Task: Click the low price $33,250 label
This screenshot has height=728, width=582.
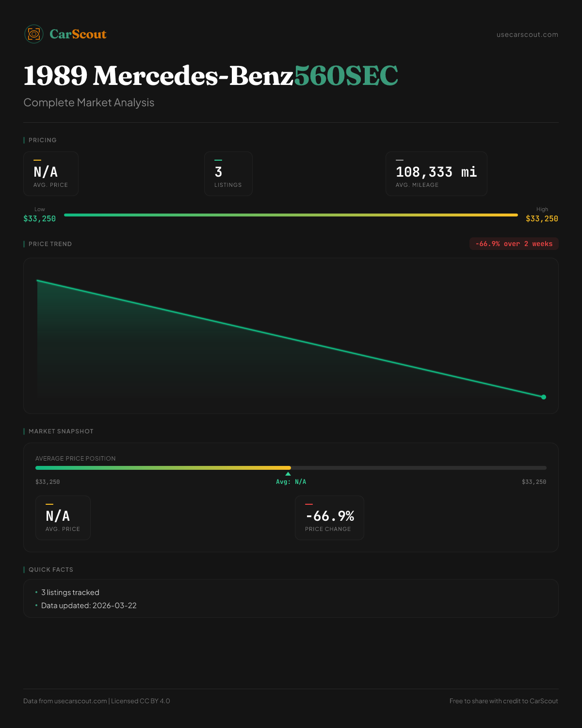Action: [40, 218]
